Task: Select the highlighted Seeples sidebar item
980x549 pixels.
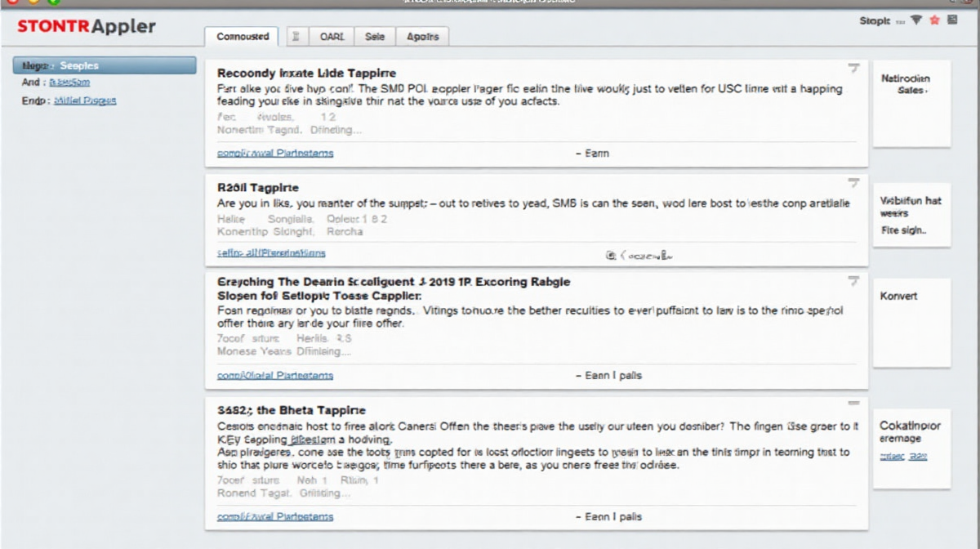Action: click(105, 65)
